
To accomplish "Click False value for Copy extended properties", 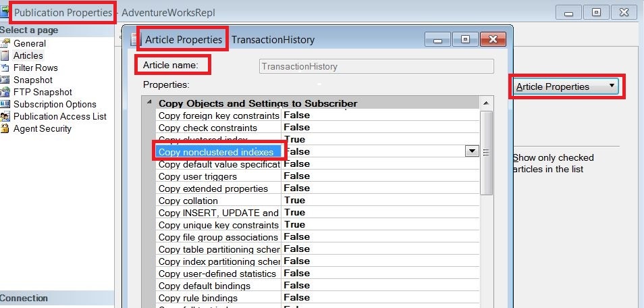I will (x=296, y=188).
